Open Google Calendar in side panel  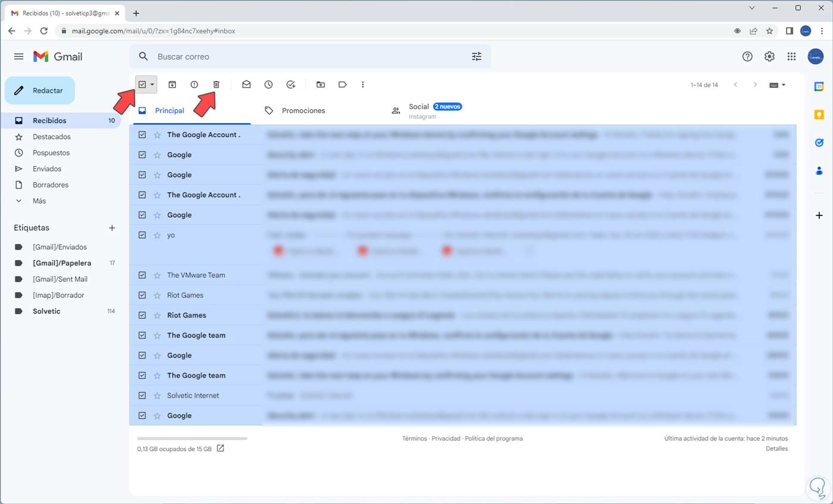coord(819,86)
